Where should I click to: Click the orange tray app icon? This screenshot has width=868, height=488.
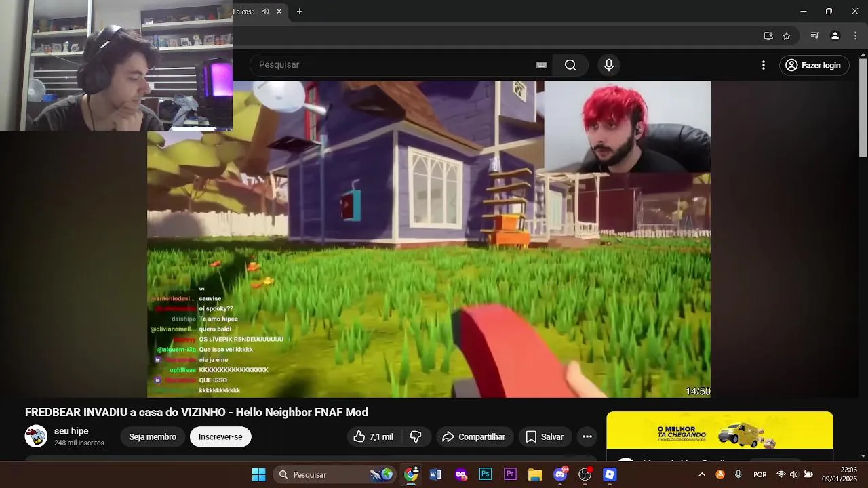click(x=720, y=474)
